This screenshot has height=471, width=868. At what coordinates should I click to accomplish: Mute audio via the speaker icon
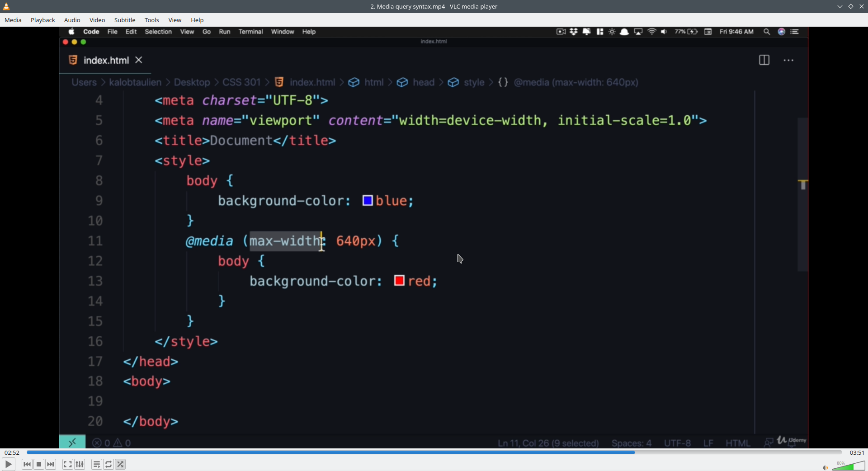click(x=825, y=467)
